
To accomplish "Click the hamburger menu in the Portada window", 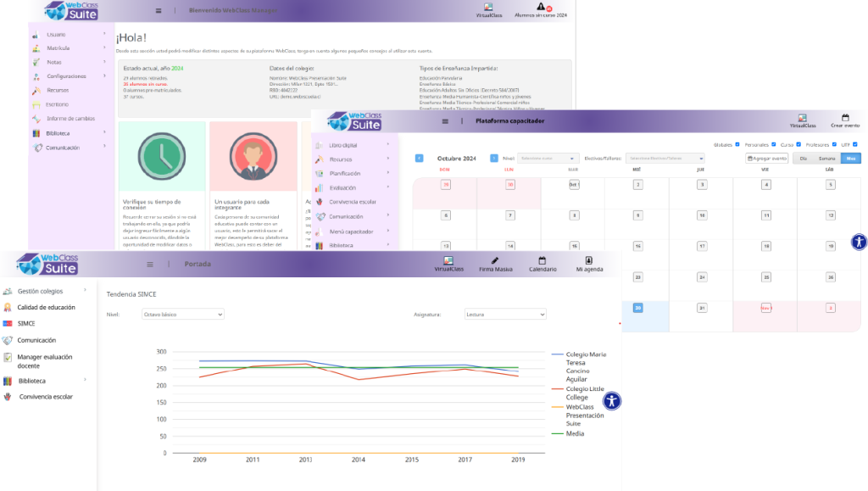I will coord(150,265).
